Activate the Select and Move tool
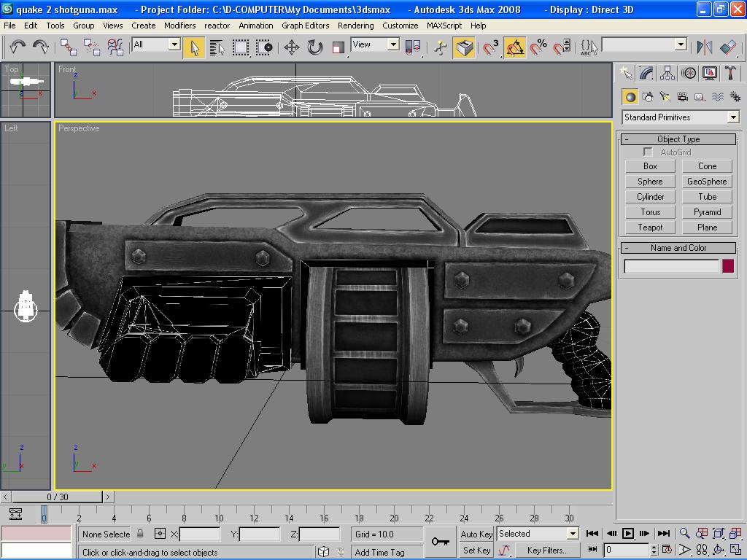This screenshot has width=747, height=560. pyautogui.click(x=292, y=47)
